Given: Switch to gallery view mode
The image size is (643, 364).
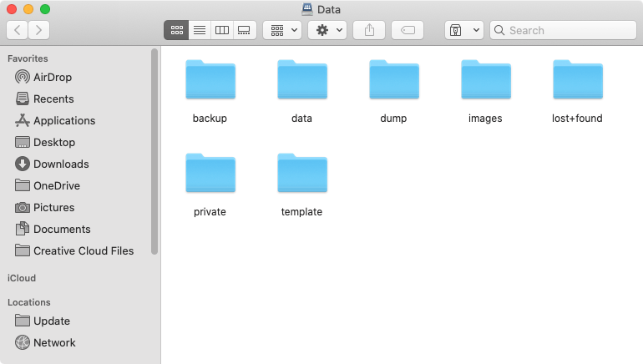Looking at the screenshot, I should (244, 30).
